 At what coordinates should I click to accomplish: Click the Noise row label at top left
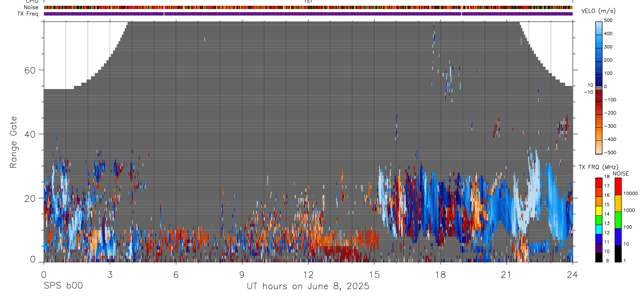(31, 7)
